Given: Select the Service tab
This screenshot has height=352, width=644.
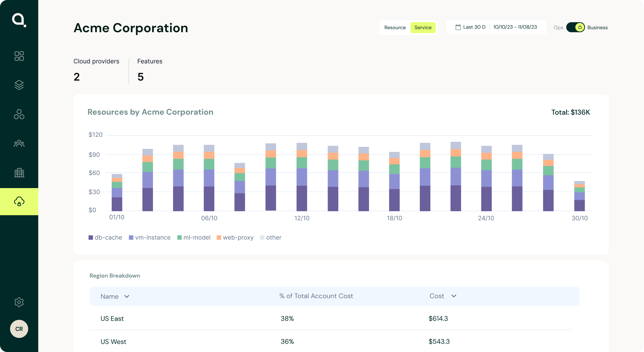Looking at the screenshot, I should coord(423,27).
